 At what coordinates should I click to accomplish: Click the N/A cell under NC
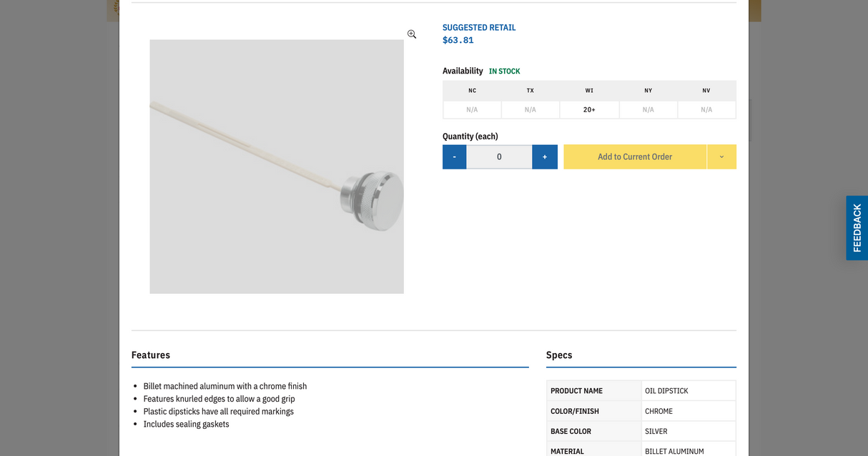point(472,109)
